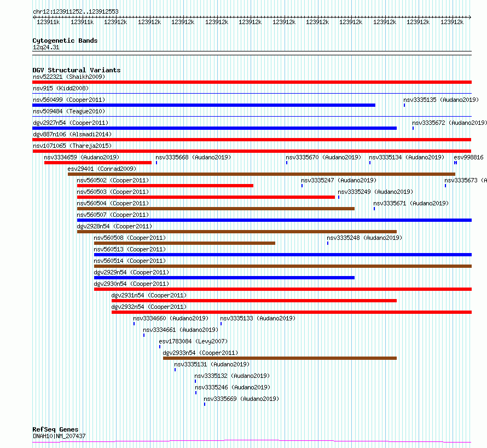Click the nsv560514 (Cooper2011) label
Screen dimensions: 487x448
point(130,261)
